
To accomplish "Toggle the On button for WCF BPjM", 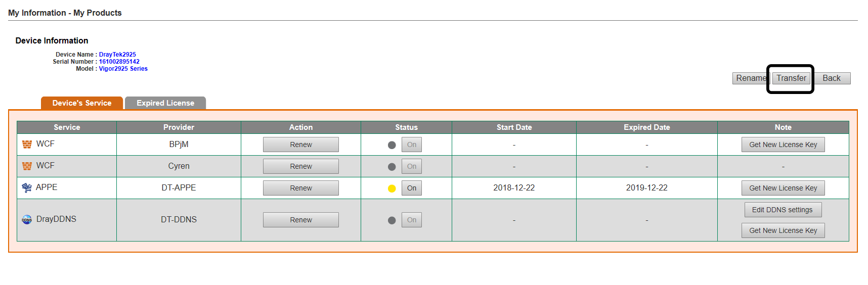I will click(412, 145).
